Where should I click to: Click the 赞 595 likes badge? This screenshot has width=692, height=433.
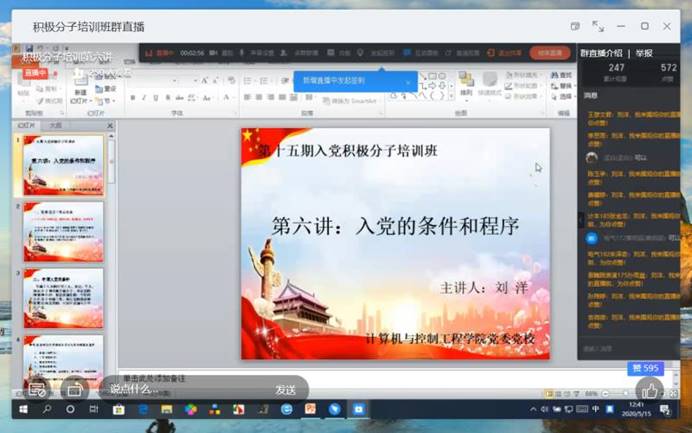point(645,369)
